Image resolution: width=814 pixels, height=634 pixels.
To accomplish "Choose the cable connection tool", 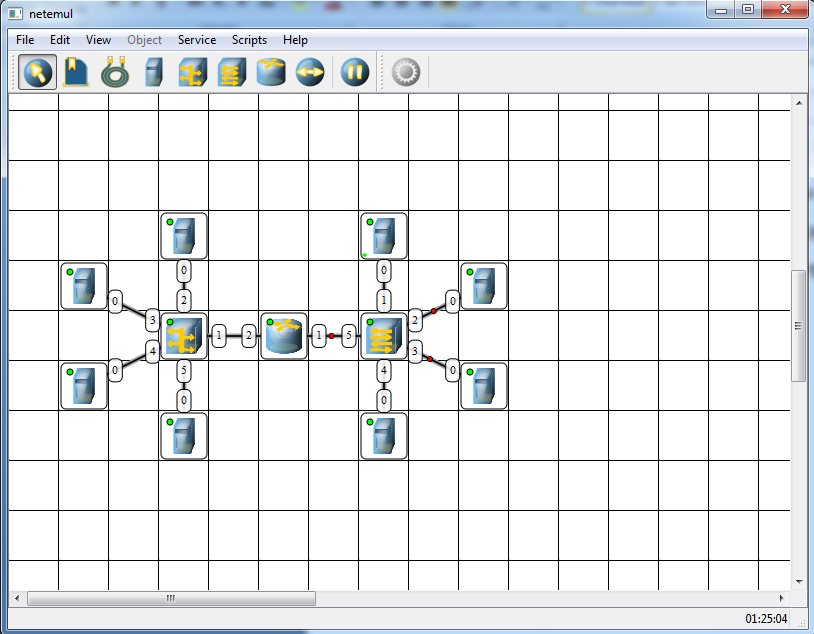I will pyautogui.click(x=115, y=72).
